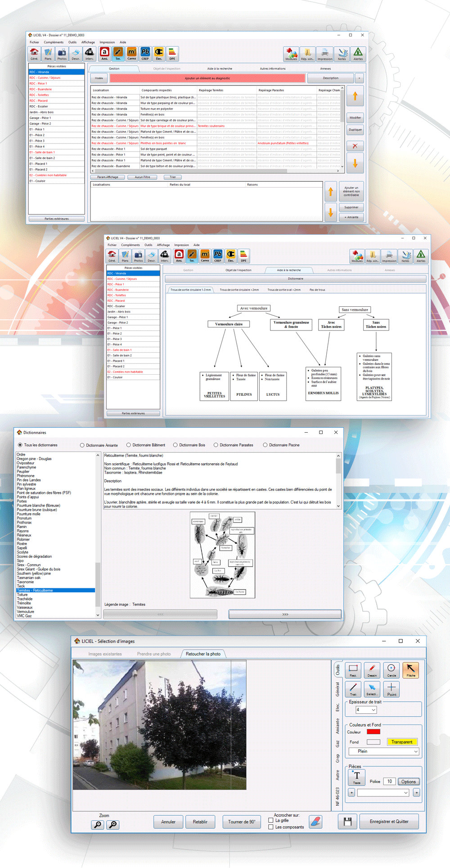This screenshot has width=450, height=868.
Task: Choose the Cercle shape tool
Action: tap(391, 670)
